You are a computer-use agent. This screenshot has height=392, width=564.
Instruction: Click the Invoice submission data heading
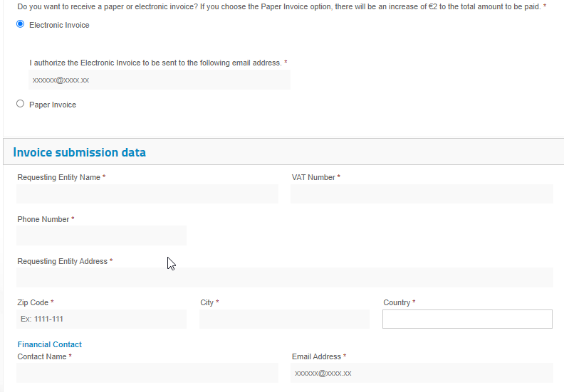pyautogui.click(x=80, y=152)
